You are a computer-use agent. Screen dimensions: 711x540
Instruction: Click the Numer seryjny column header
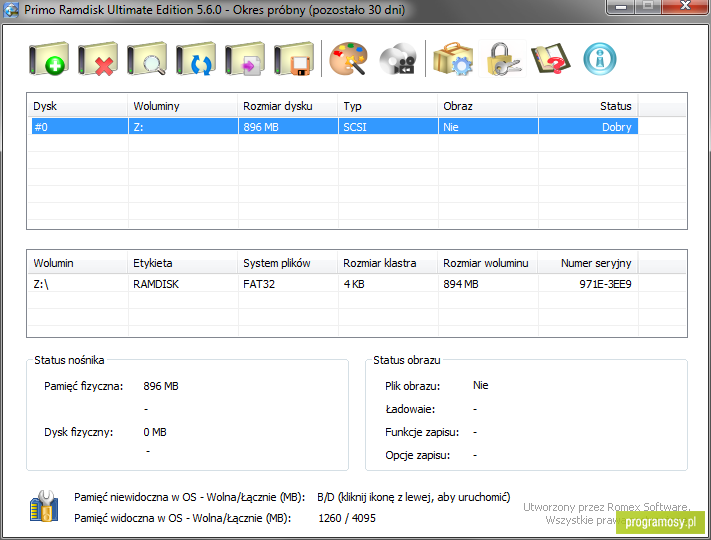coord(588,263)
